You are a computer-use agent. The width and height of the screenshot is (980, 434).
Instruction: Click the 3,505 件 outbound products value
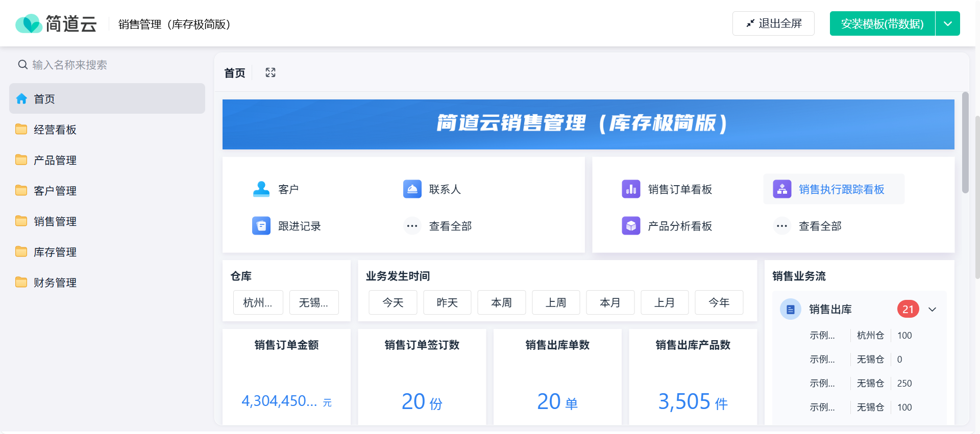[693, 402]
